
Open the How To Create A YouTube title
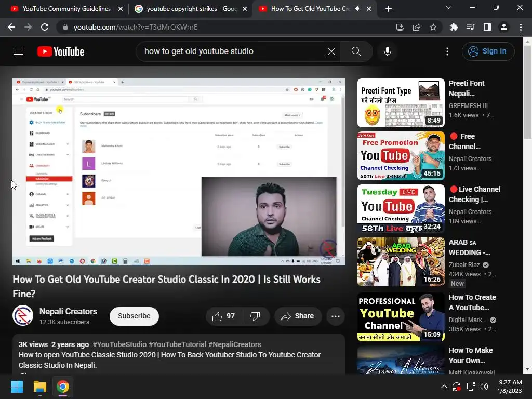pyautogui.click(x=472, y=302)
